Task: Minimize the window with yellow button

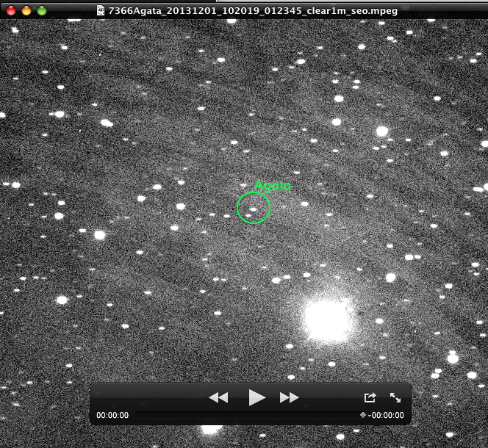Action: (26, 10)
